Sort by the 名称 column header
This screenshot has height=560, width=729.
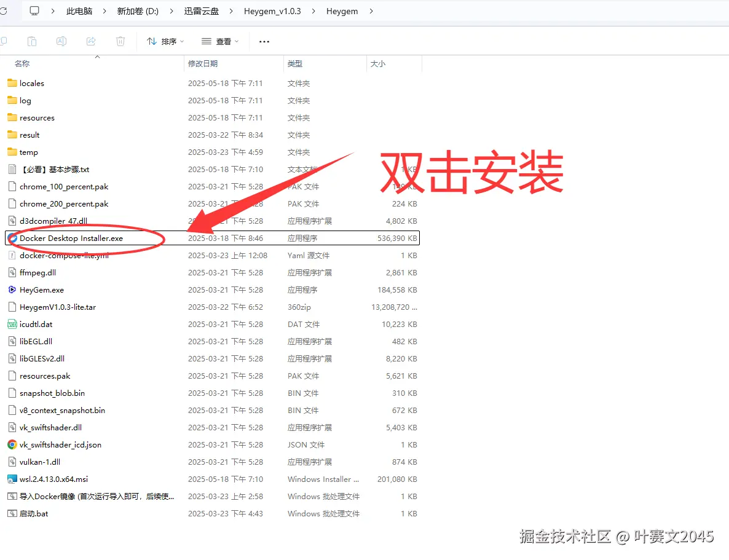[22, 64]
